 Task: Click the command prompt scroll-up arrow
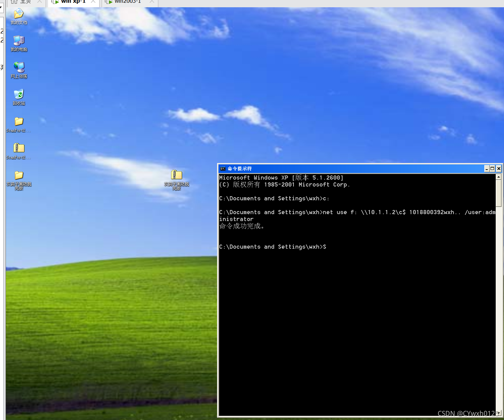(x=498, y=177)
